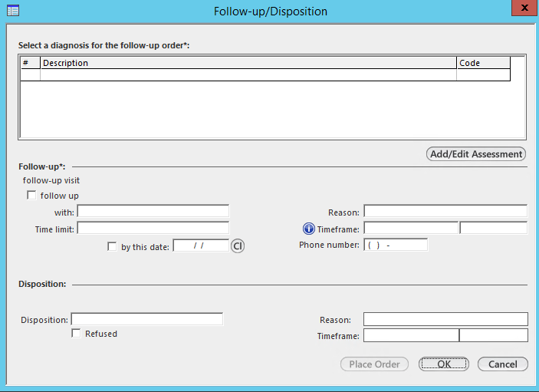Image resolution: width=539 pixels, height=392 pixels.
Task: Tick the Refused checkbox
Action: tap(76, 333)
